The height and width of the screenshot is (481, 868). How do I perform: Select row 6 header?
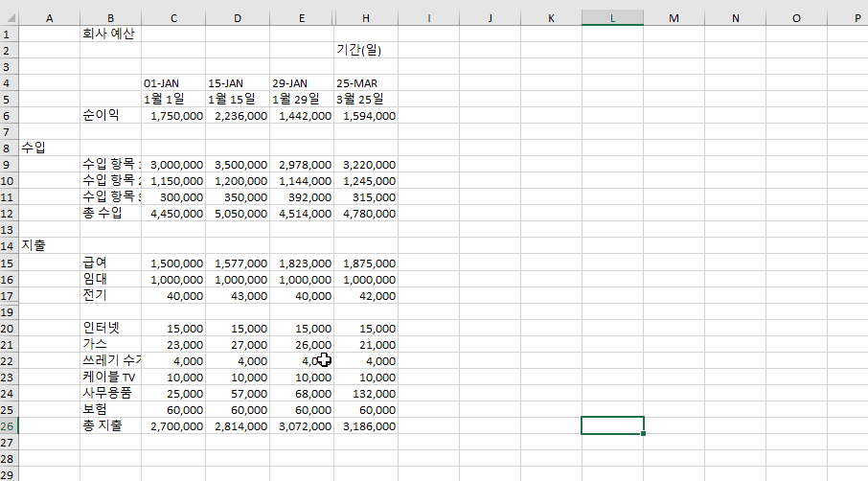coord(7,116)
